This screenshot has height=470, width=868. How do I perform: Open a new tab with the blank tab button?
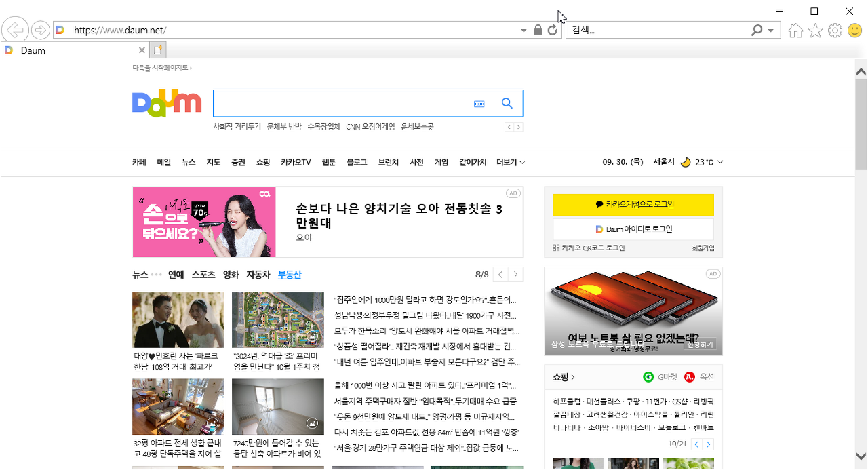click(158, 50)
